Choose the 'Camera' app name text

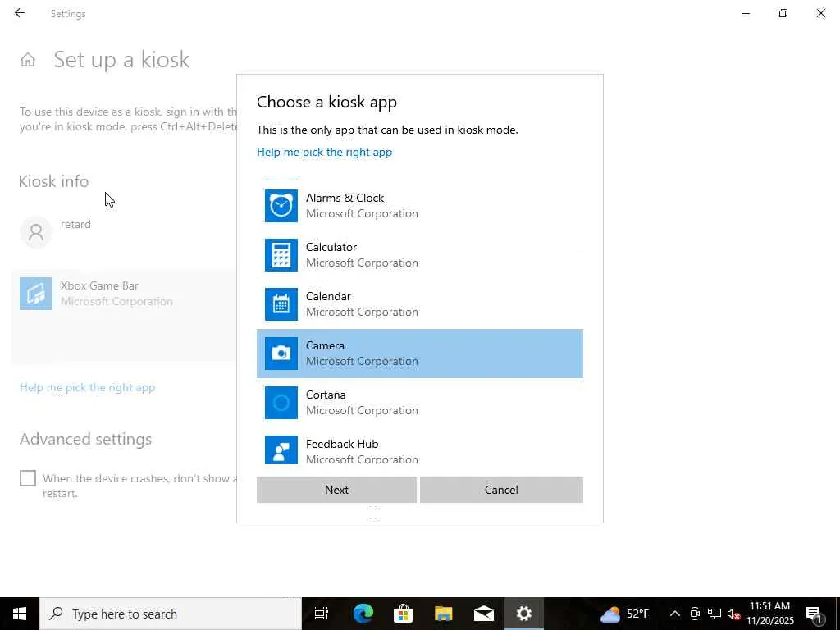point(325,345)
